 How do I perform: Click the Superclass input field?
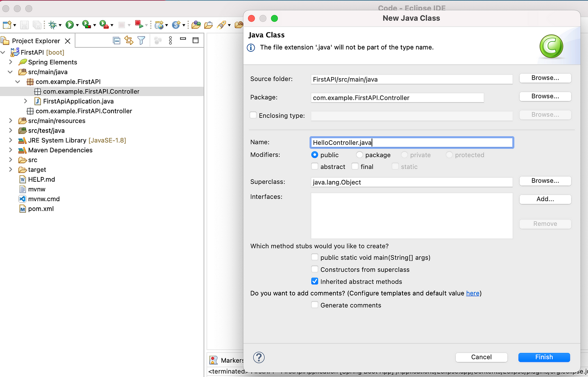412,182
